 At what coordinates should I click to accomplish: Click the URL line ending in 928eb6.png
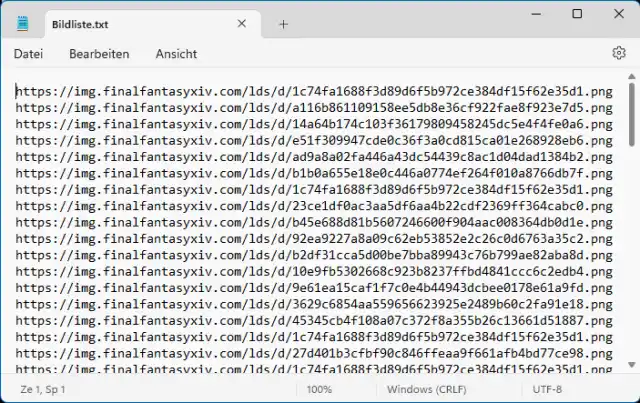[x=314, y=140]
